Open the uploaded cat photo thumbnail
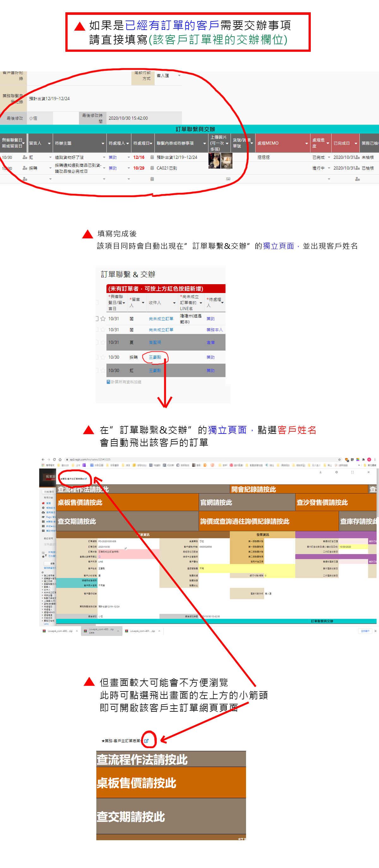 click(214, 160)
